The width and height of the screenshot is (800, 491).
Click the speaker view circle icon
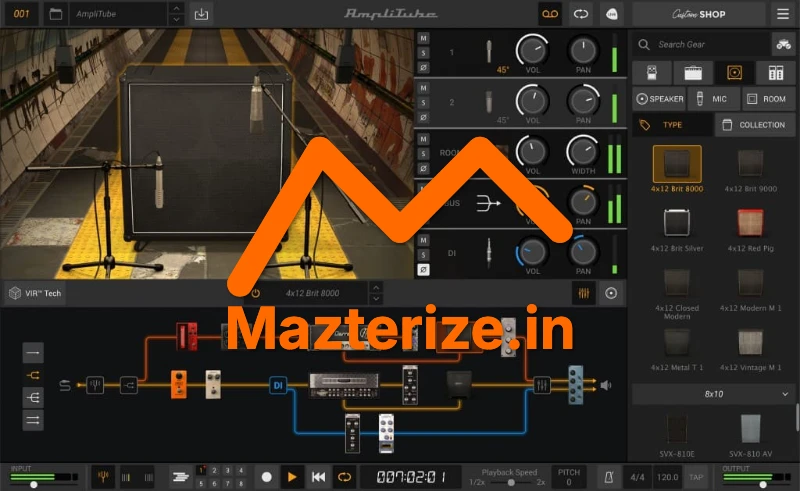(x=611, y=293)
